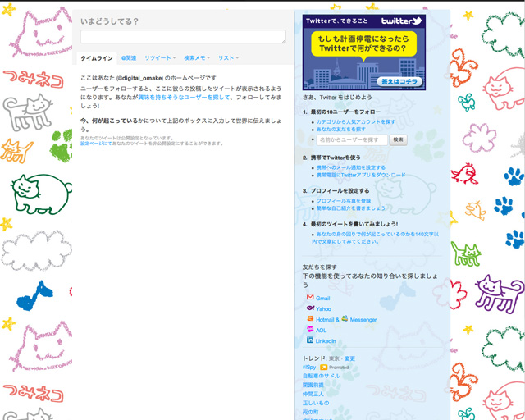Open the 仲間三人 trend
Image resolution: width=525 pixels, height=420 pixels.
click(x=313, y=394)
